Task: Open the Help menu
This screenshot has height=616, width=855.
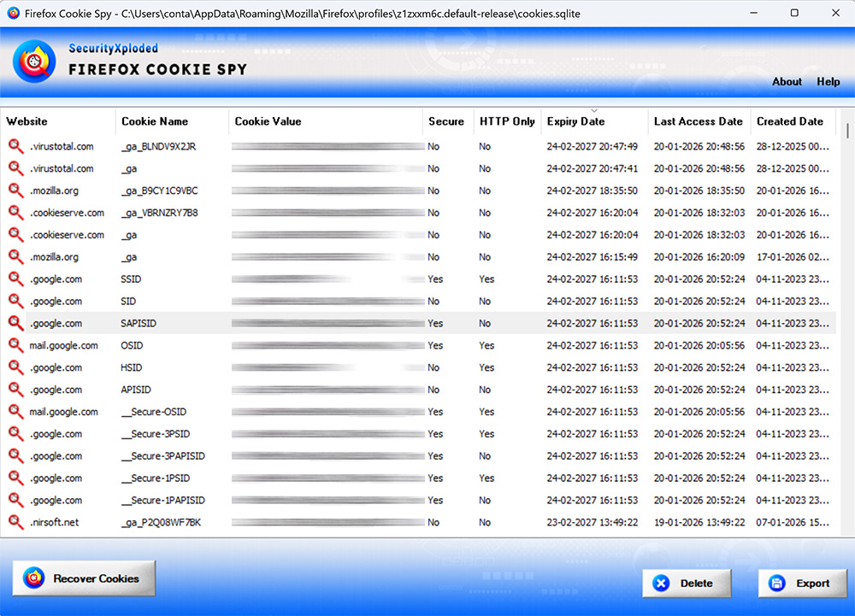Action: point(828,82)
